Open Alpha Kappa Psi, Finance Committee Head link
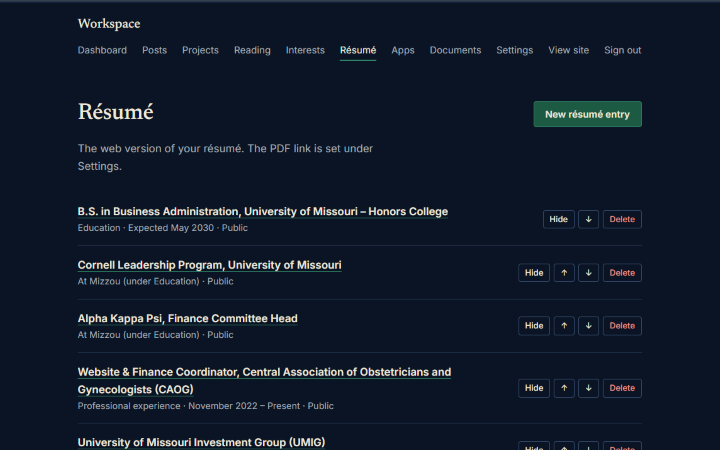This screenshot has height=450, width=720. pos(187,318)
